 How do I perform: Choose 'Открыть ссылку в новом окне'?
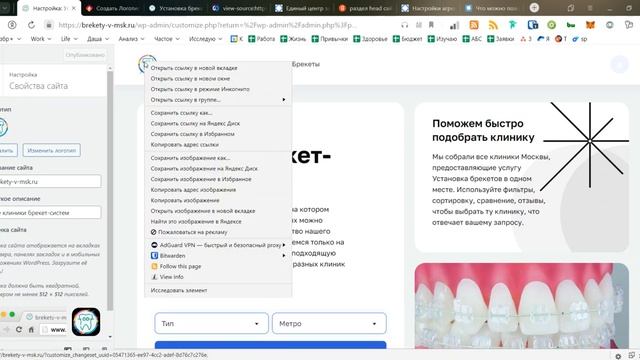pyautogui.click(x=218, y=78)
